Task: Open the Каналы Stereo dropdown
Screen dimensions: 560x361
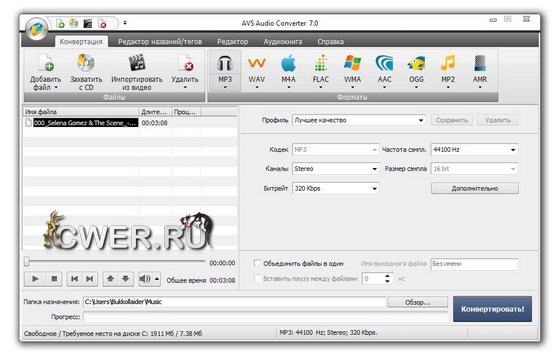Action: [336, 169]
